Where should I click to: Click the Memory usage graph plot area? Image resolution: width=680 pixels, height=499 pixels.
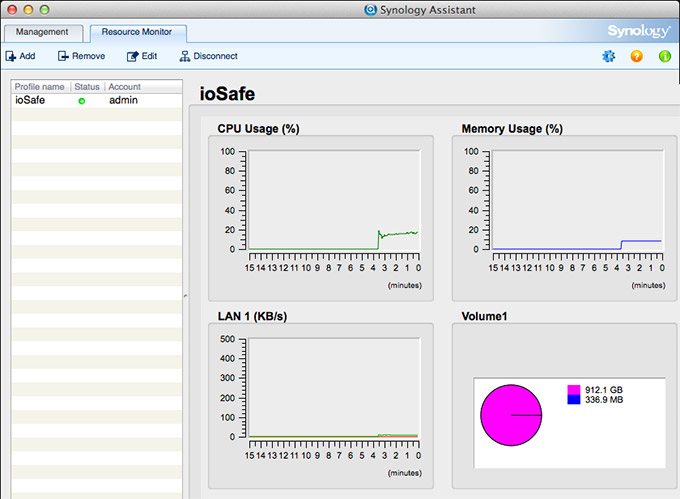pyautogui.click(x=578, y=200)
